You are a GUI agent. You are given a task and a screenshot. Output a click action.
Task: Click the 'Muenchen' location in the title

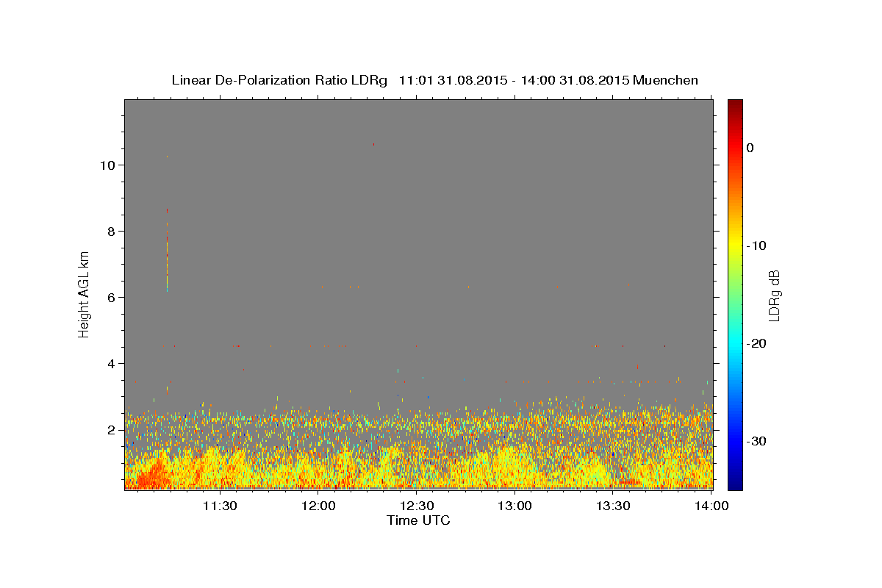pos(666,80)
